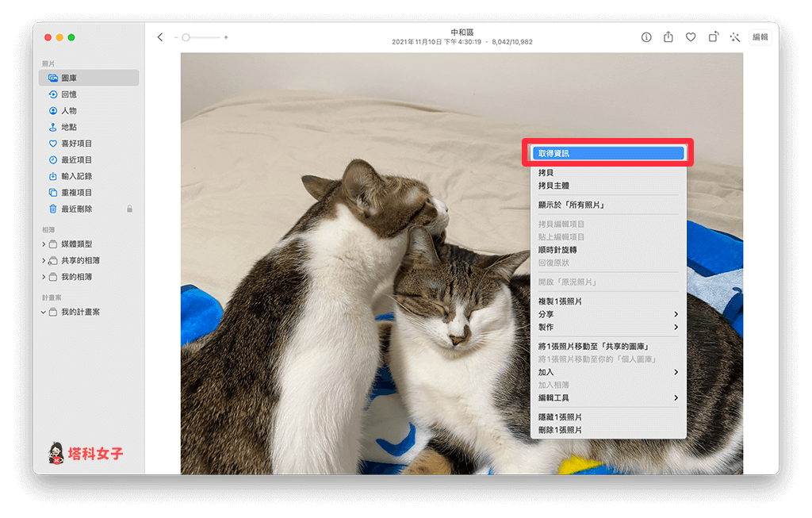Image resolution: width=812 pixels, height=518 pixels.
Task: Choose 刪除1張照片 in context menu
Action: pyautogui.click(x=608, y=430)
